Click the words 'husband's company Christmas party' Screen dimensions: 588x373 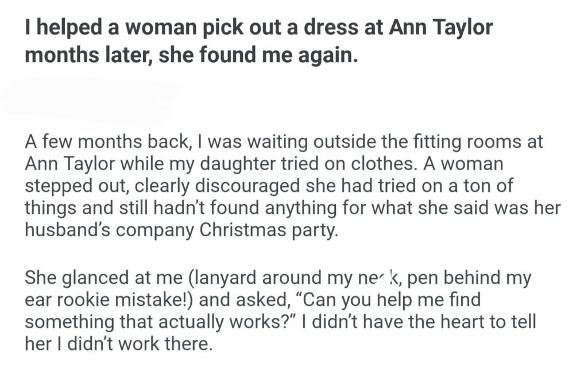(x=178, y=230)
